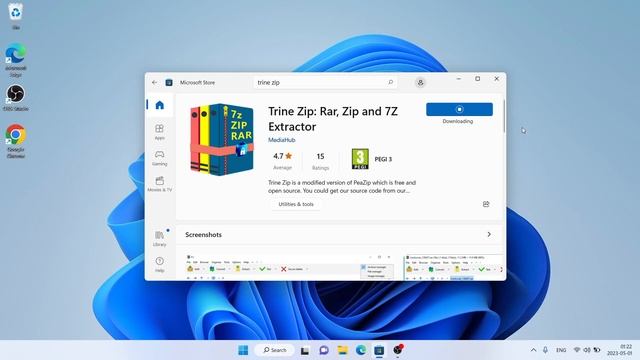Select the OBS Studio desktop shortcut
This screenshot has width=640, height=360.
point(16,98)
